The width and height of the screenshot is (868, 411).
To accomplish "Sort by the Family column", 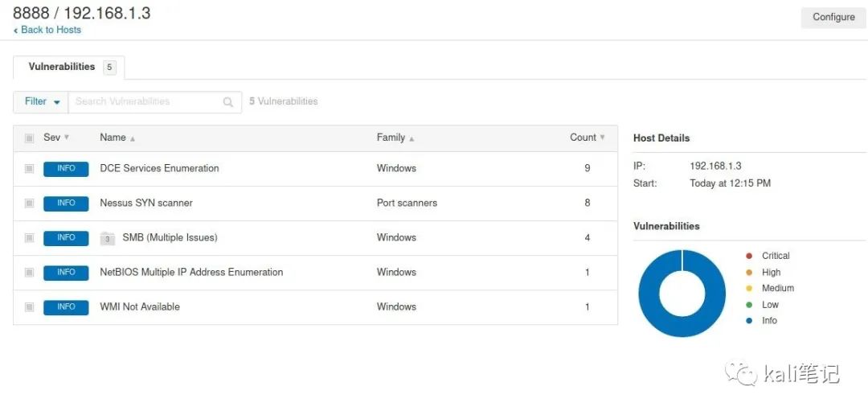I will (x=395, y=138).
